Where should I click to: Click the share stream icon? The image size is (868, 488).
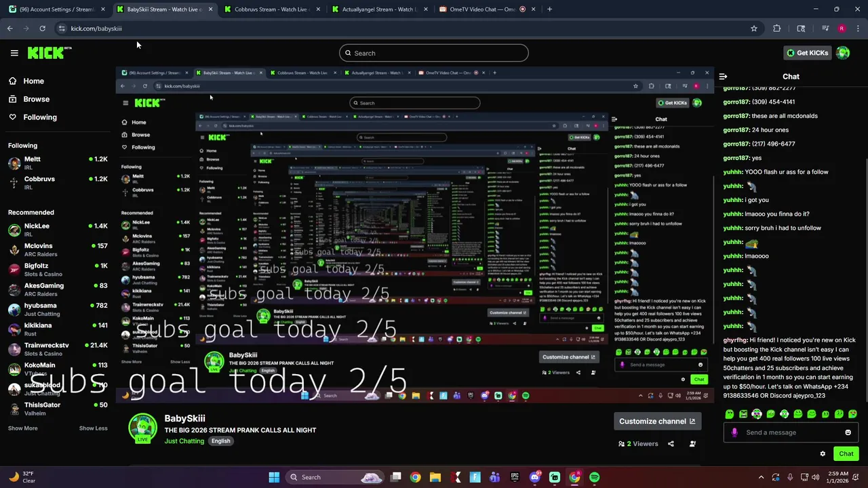pyautogui.click(x=671, y=444)
